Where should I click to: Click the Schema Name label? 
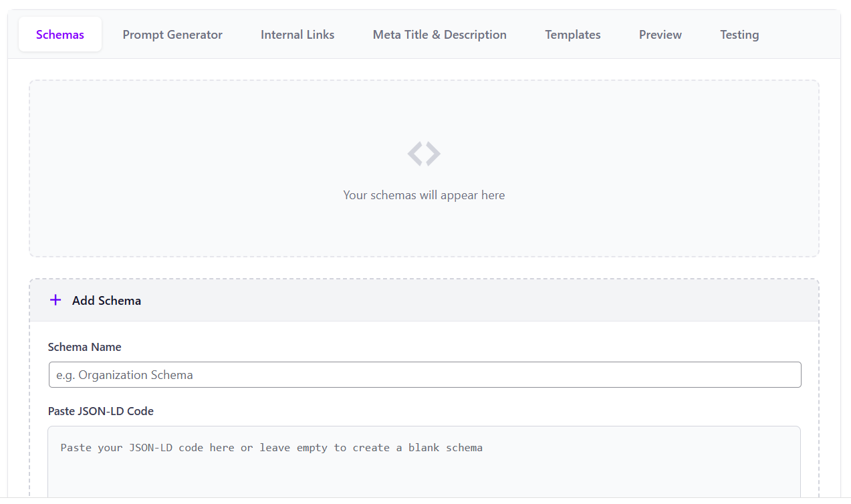click(84, 347)
